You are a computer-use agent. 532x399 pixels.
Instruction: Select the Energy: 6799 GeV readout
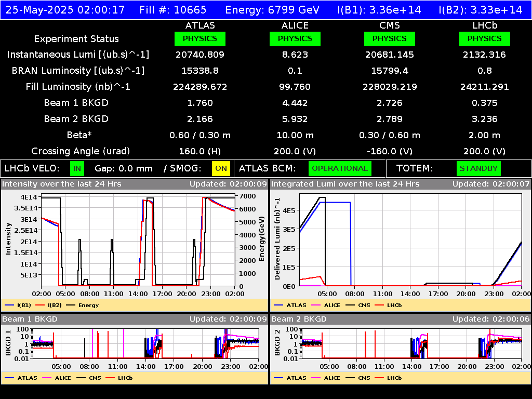[x=272, y=10]
